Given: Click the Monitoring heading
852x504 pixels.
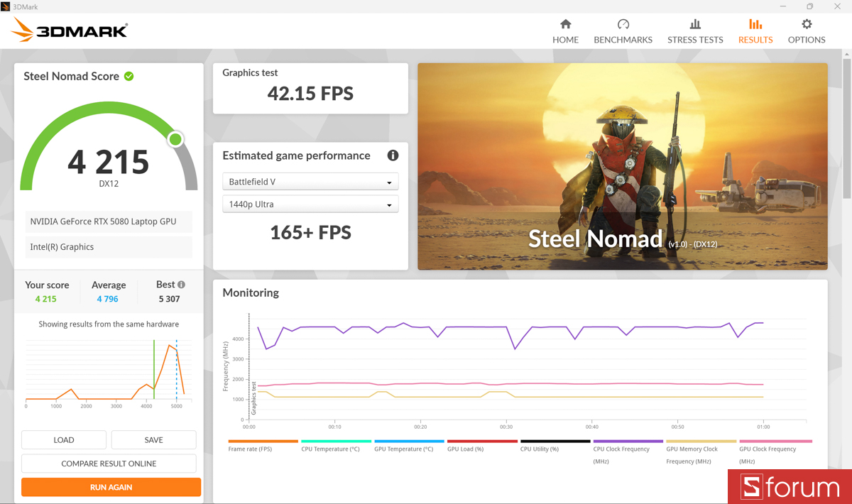Looking at the screenshot, I should pos(251,292).
